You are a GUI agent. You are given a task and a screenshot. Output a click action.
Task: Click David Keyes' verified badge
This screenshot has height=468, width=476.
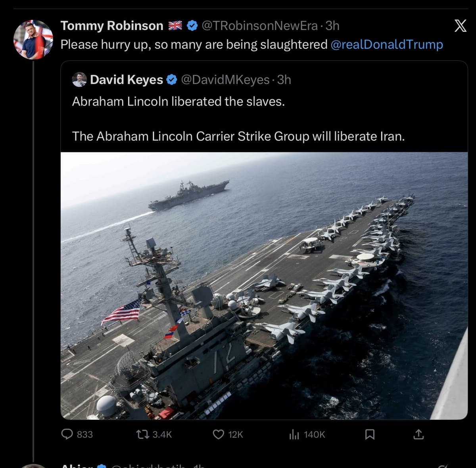coord(171,79)
